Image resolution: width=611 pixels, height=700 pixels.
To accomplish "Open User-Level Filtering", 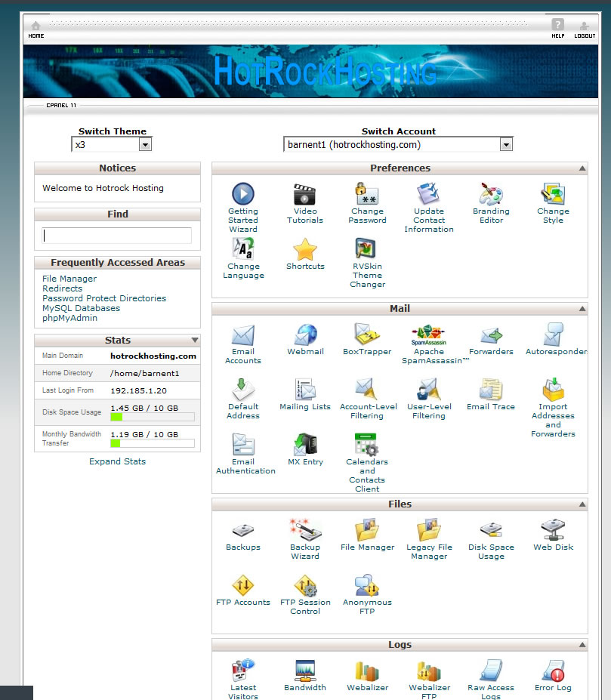I will 429,390.
